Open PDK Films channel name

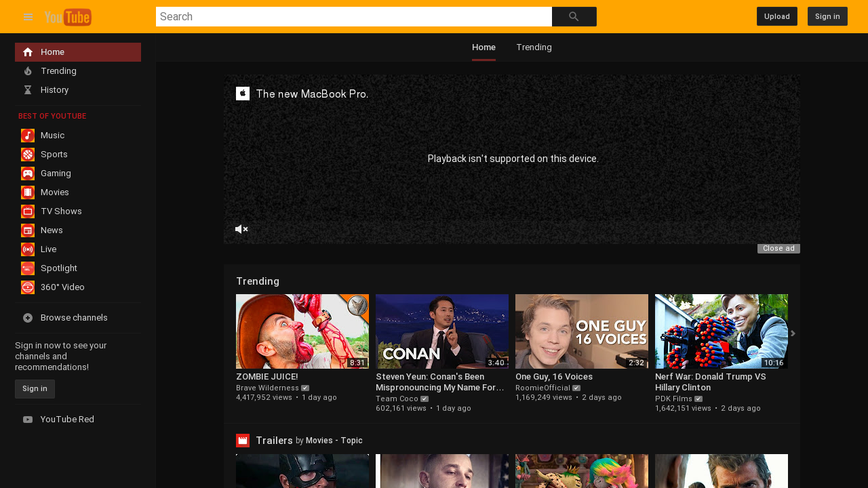click(673, 399)
